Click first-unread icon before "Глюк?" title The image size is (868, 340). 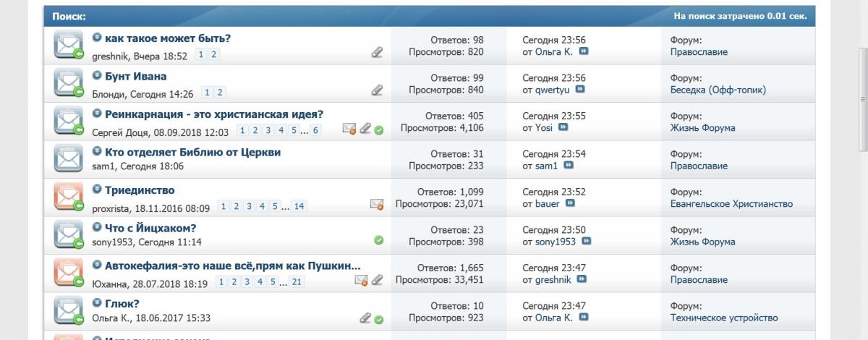(97, 304)
